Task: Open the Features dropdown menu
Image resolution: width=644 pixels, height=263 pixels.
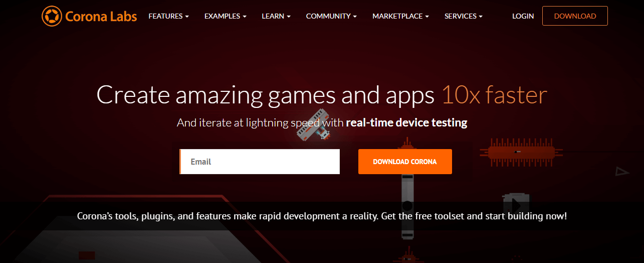Action: click(169, 16)
